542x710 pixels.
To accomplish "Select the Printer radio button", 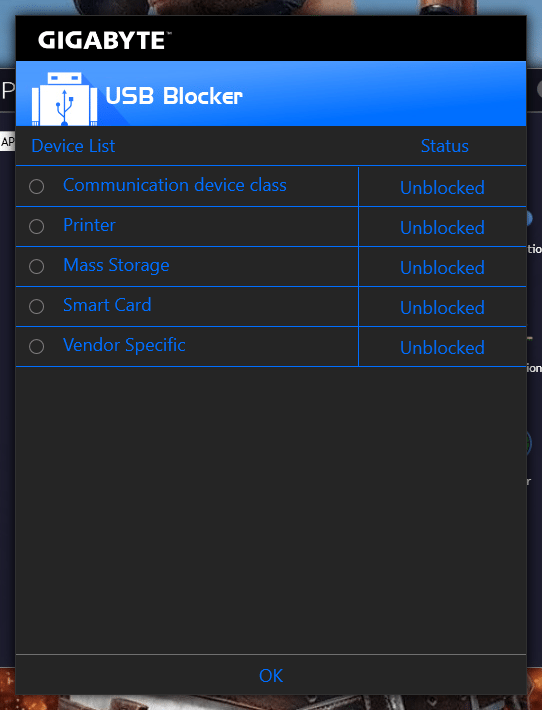I will pyautogui.click(x=36, y=226).
